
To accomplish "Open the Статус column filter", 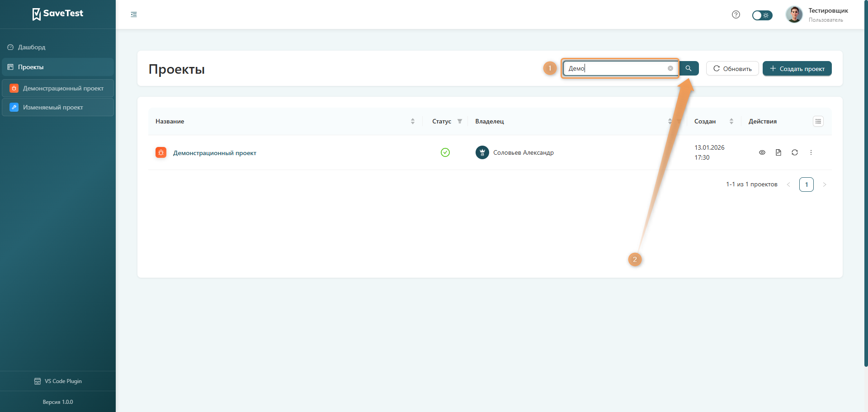I will tap(459, 121).
